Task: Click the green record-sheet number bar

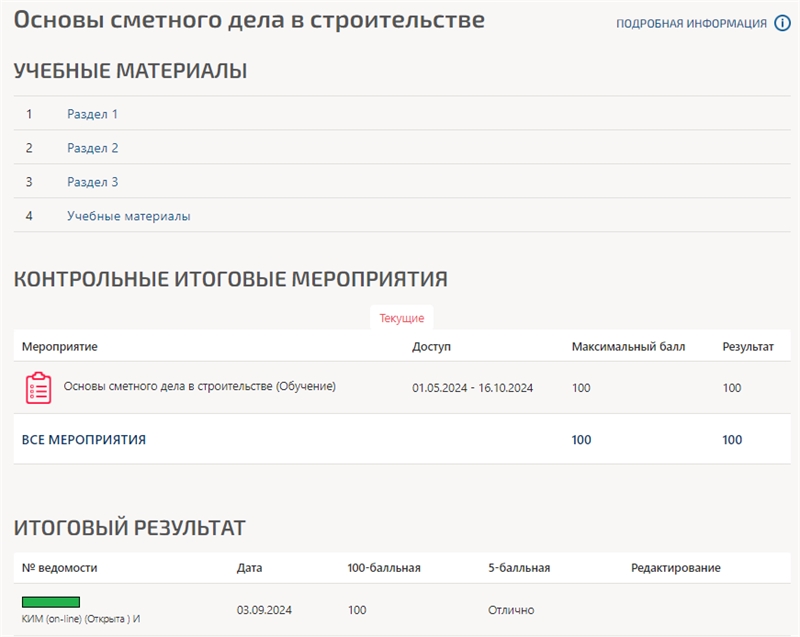Action: [x=51, y=602]
